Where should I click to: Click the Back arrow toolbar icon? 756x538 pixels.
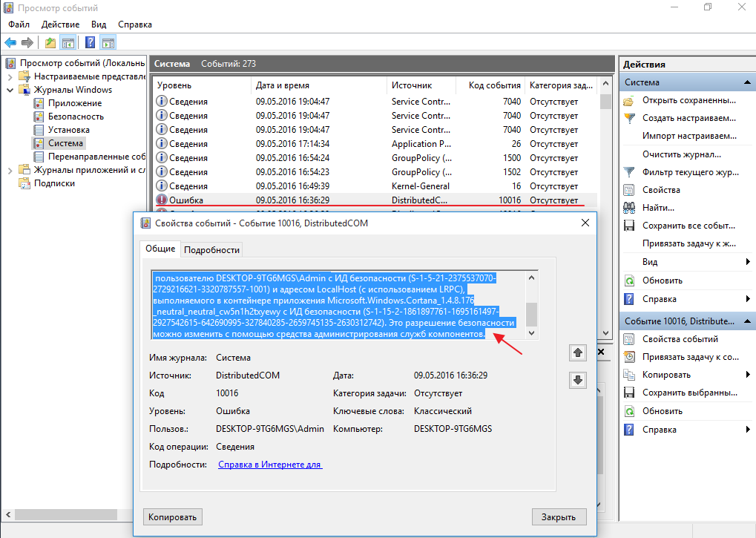pos(10,43)
